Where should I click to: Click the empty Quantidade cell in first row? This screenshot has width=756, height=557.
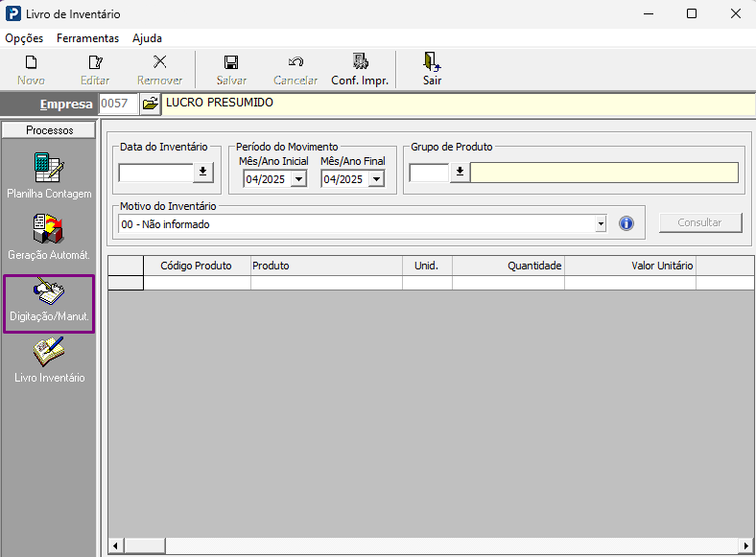[x=508, y=283]
